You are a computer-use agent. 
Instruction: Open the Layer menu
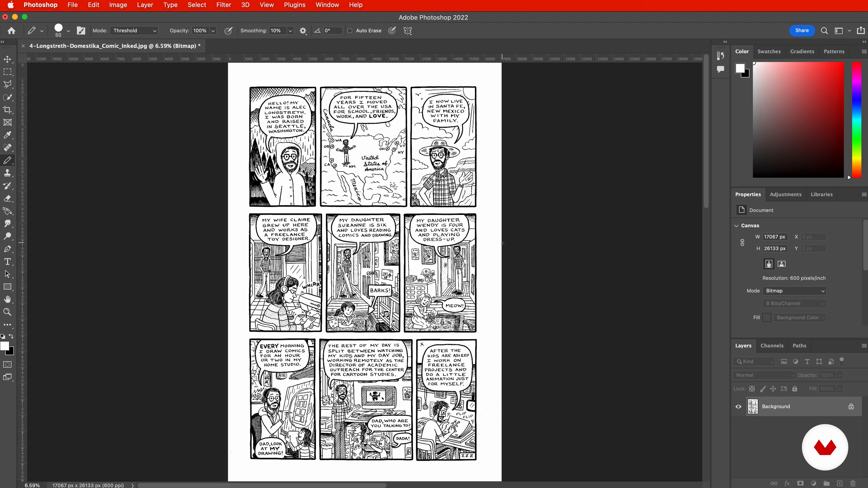click(145, 5)
